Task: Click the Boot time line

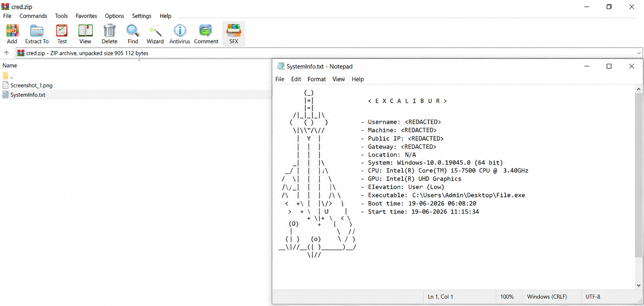Action: [x=418, y=204]
